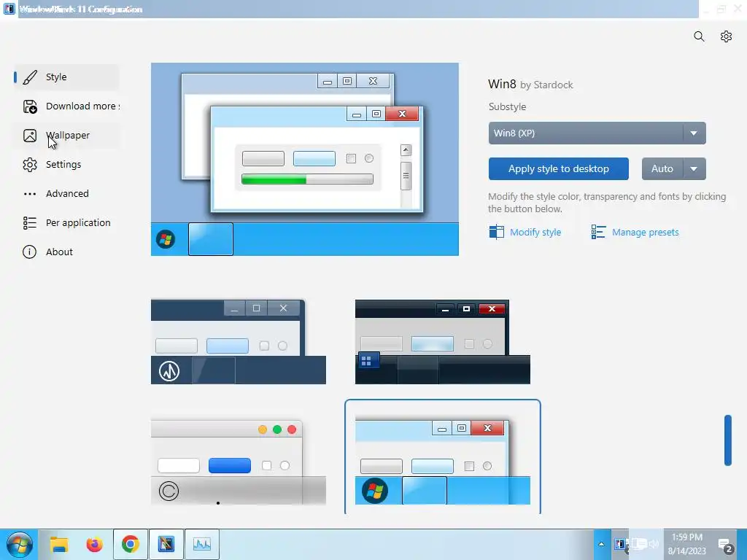Click the Modify style icon
The image size is (747, 560).
pos(496,232)
